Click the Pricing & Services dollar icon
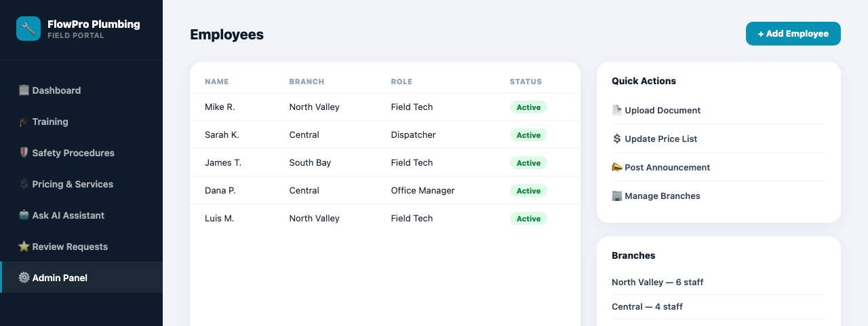This screenshot has width=868, height=326. click(24, 184)
